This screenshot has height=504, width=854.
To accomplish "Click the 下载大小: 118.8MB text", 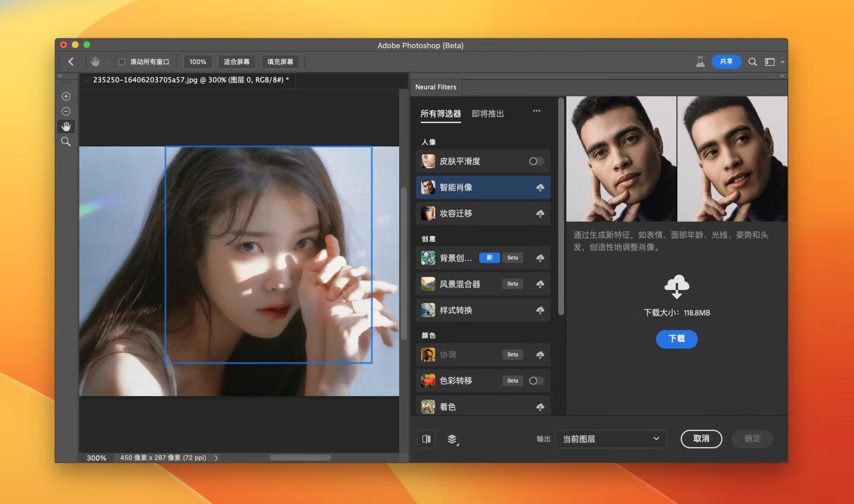I will point(677,312).
